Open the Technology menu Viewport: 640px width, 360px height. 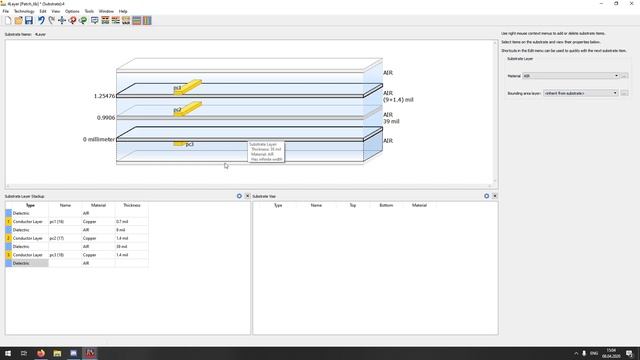click(x=24, y=11)
